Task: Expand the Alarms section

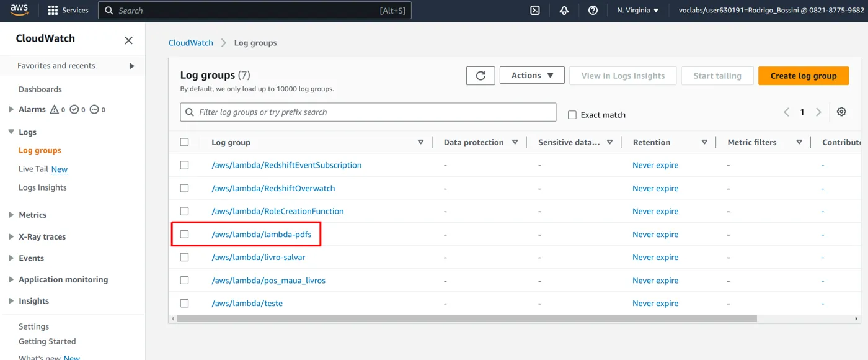Action: tap(11, 109)
